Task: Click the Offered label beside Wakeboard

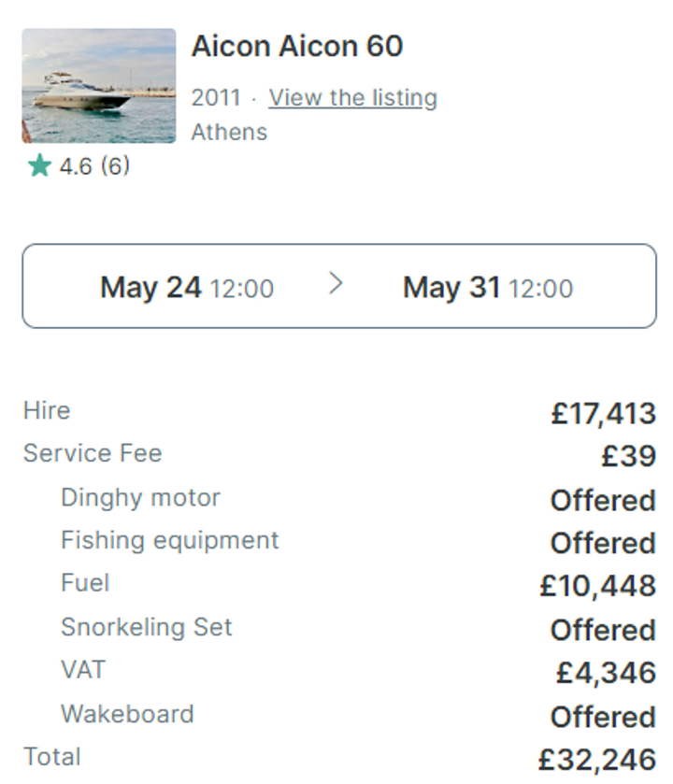Action: [603, 717]
